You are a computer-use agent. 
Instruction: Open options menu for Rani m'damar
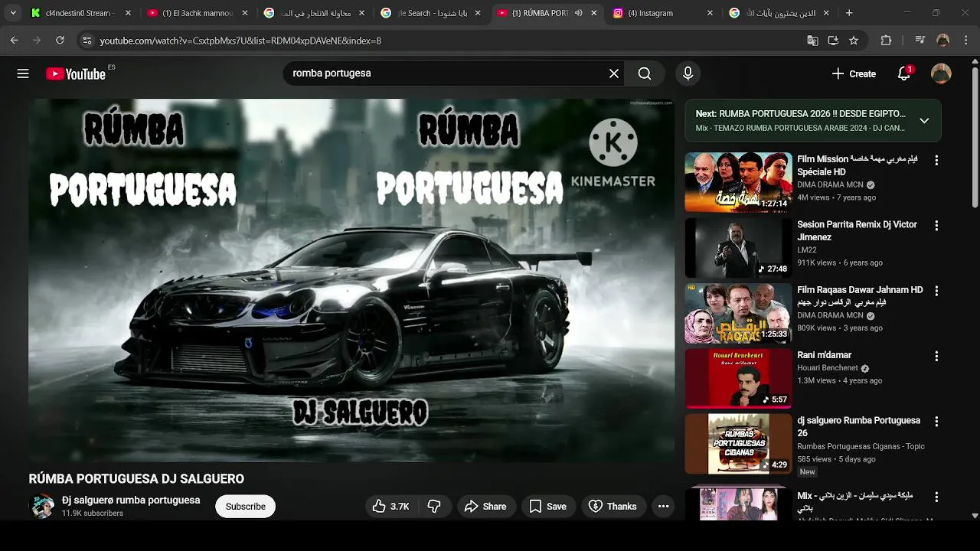coord(936,356)
